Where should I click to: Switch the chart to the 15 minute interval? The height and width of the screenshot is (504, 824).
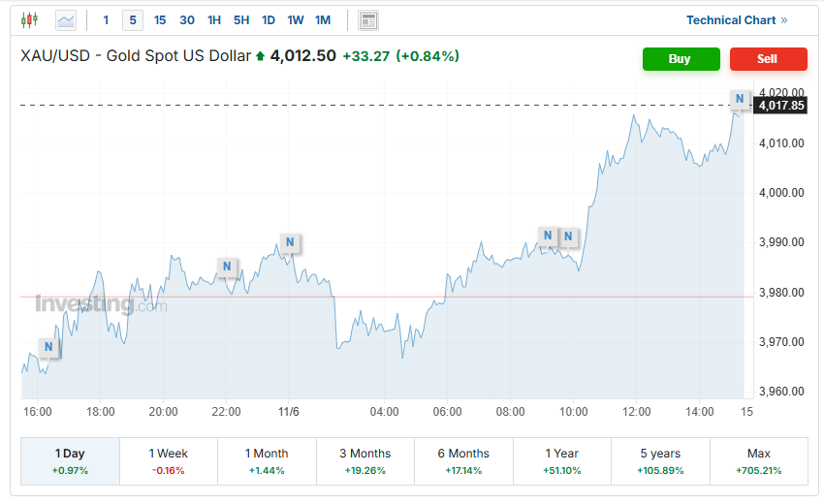pyautogui.click(x=160, y=20)
